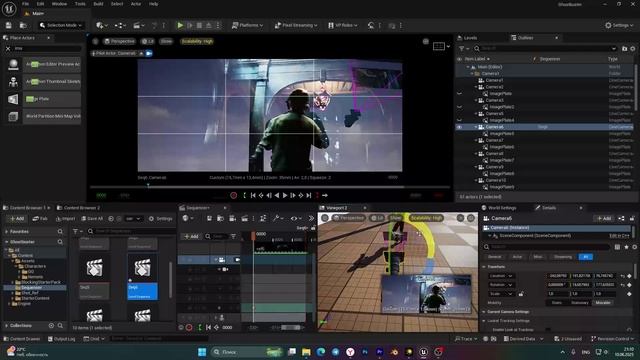The image size is (640, 360).
Task: Switch to Content Browser 2 tab
Action: (x=78, y=208)
